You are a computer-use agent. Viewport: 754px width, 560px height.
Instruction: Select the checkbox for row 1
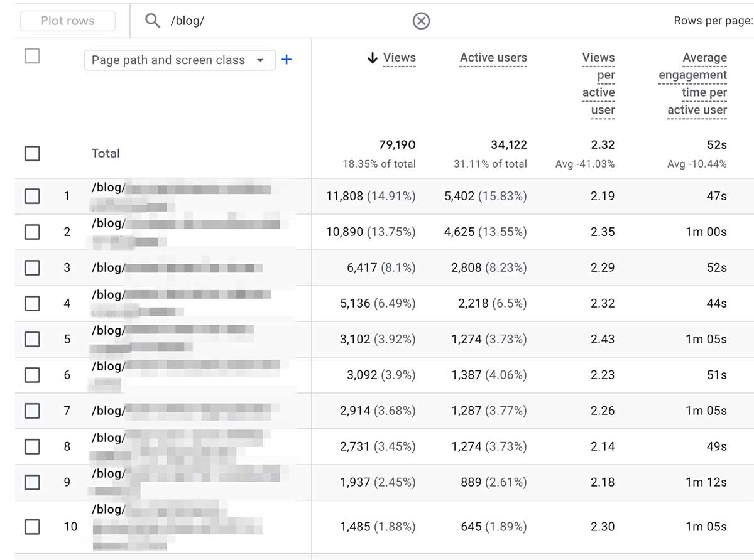32,196
